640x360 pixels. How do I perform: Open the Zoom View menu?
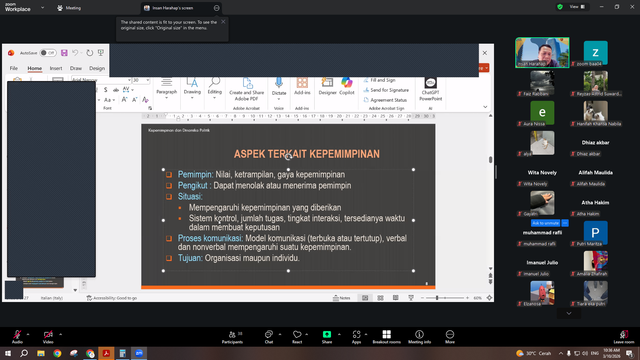577,7
